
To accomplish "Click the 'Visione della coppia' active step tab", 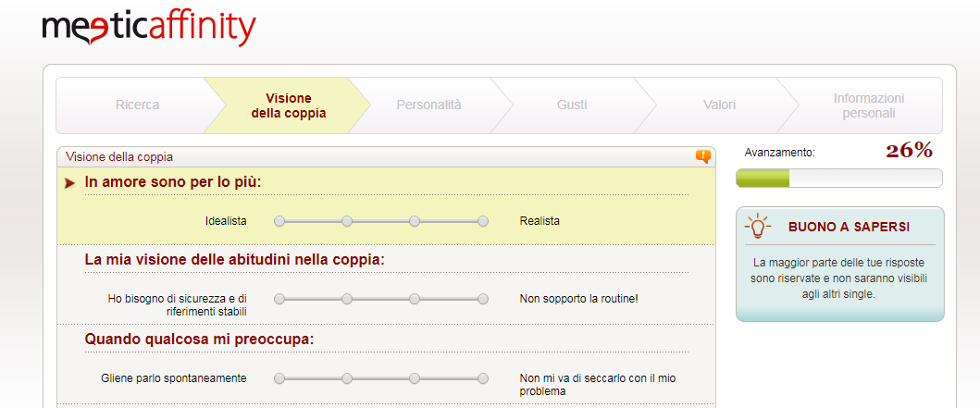I will (x=289, y=105).
